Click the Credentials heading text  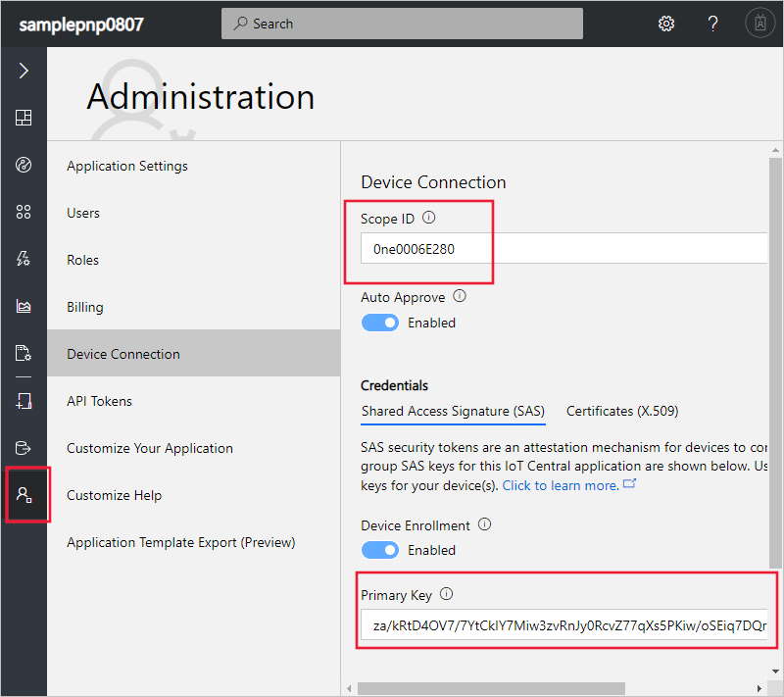click(x=394, y=385)
